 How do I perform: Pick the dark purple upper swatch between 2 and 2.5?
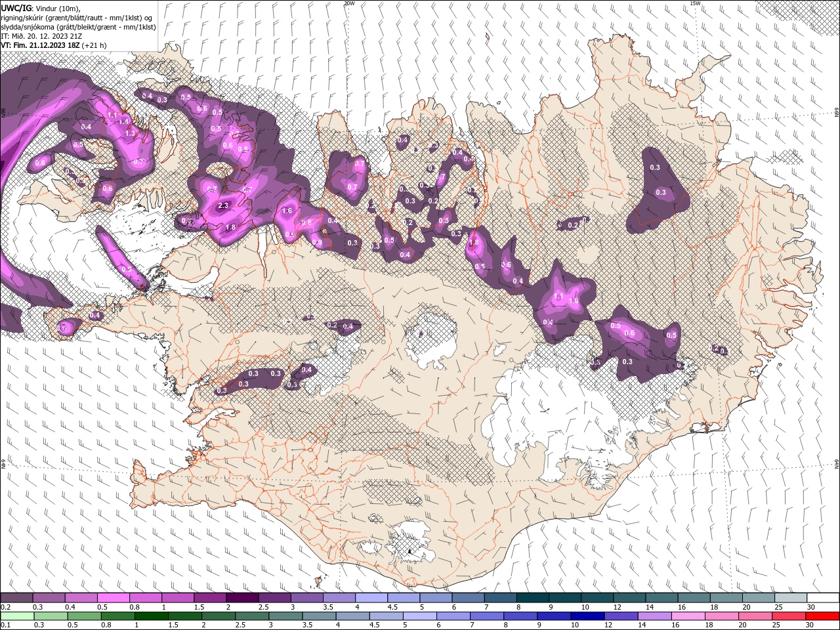point(242,598)
